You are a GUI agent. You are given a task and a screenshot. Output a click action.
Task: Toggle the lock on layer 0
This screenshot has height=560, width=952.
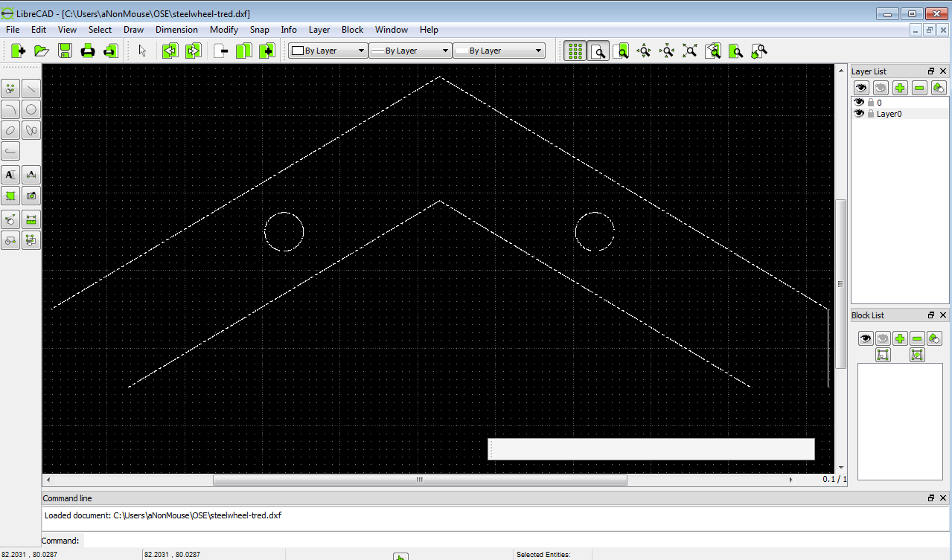(871, 103)
